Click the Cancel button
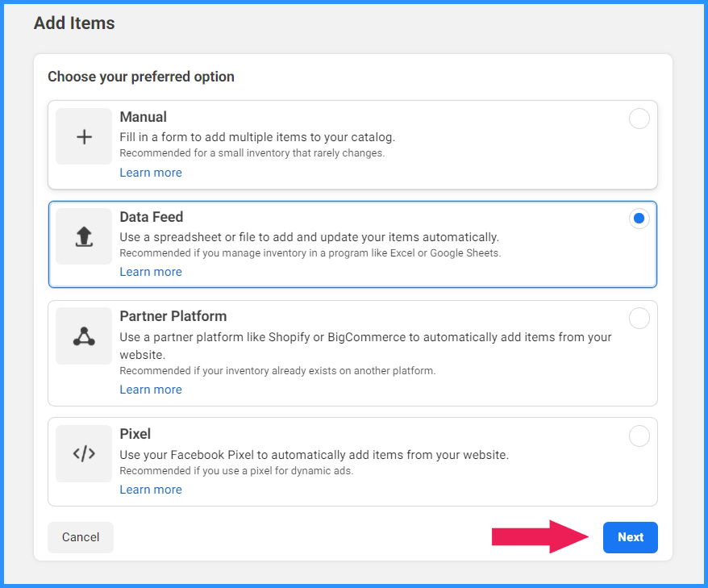This screenshot has height=588, width=708. [x=81, y=537]
